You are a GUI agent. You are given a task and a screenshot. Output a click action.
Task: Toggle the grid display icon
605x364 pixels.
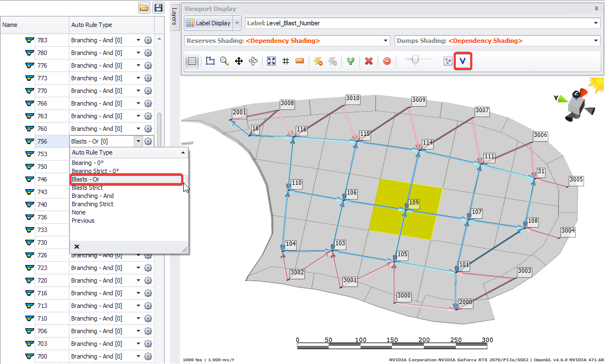tap(285, 61)
